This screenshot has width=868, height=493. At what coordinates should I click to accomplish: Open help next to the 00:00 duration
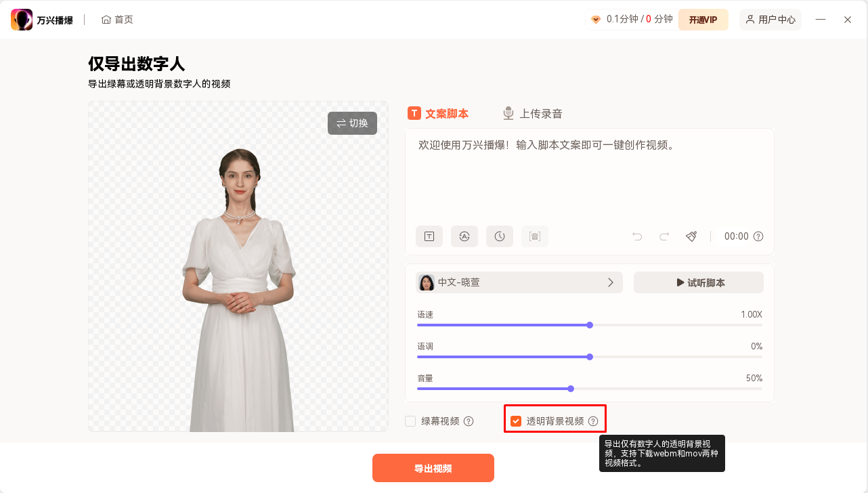[758, 236]
